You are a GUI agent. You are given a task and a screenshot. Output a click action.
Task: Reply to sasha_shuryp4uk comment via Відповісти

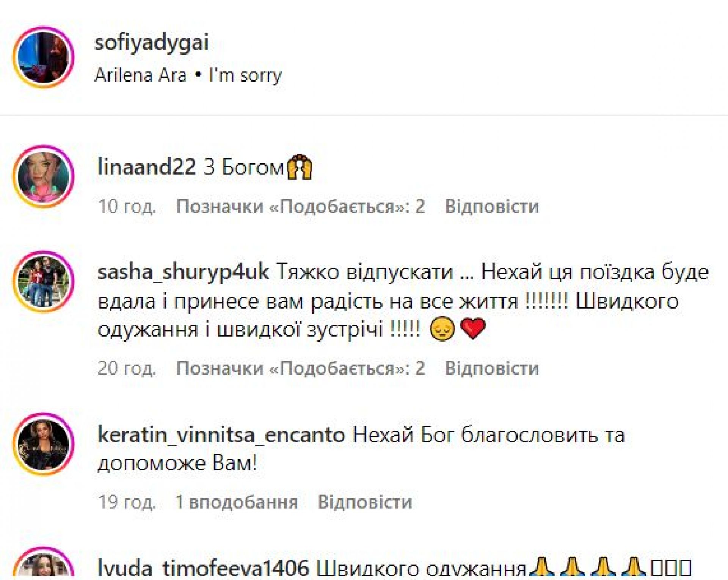(x=492, y=368)
